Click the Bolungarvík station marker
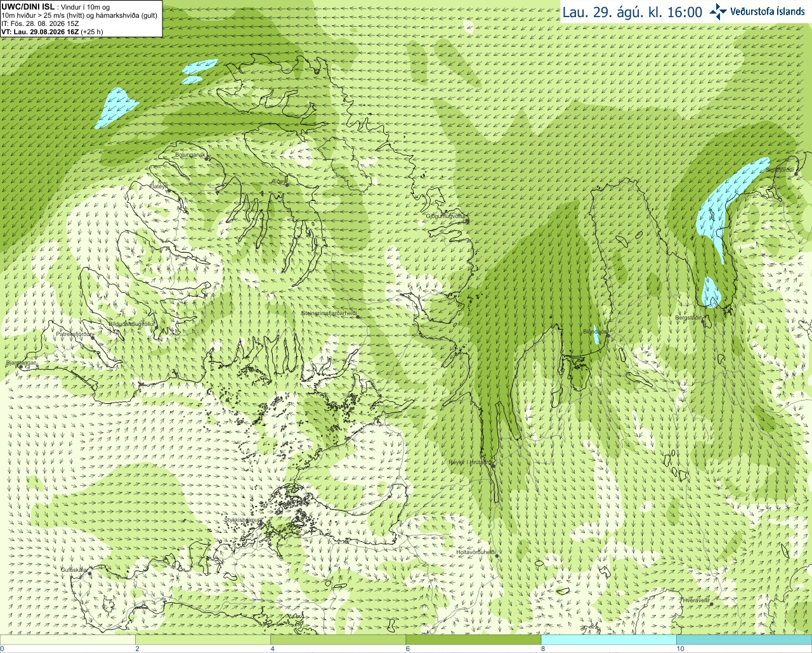The image size is (812, 653). click(x=207, y=158)
